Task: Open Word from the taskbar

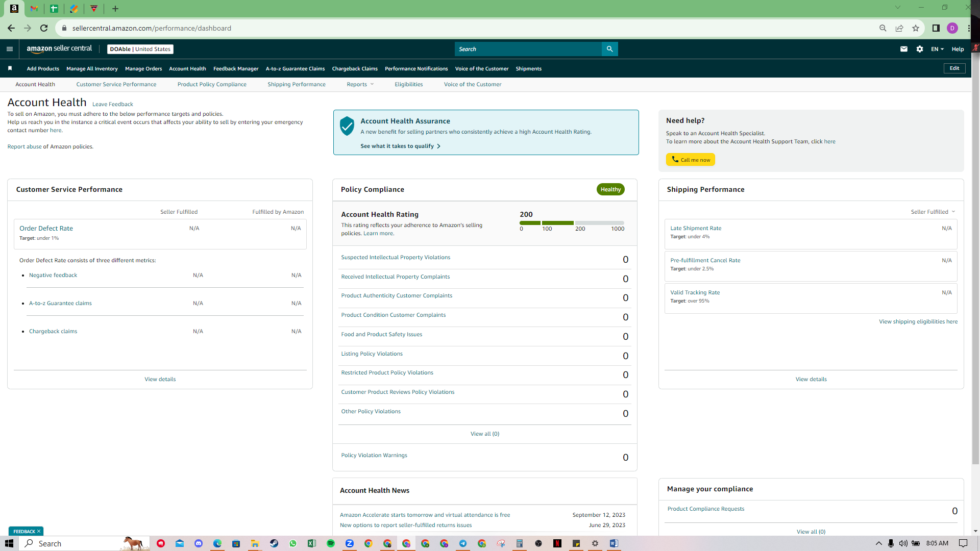Action: [614, 543]
